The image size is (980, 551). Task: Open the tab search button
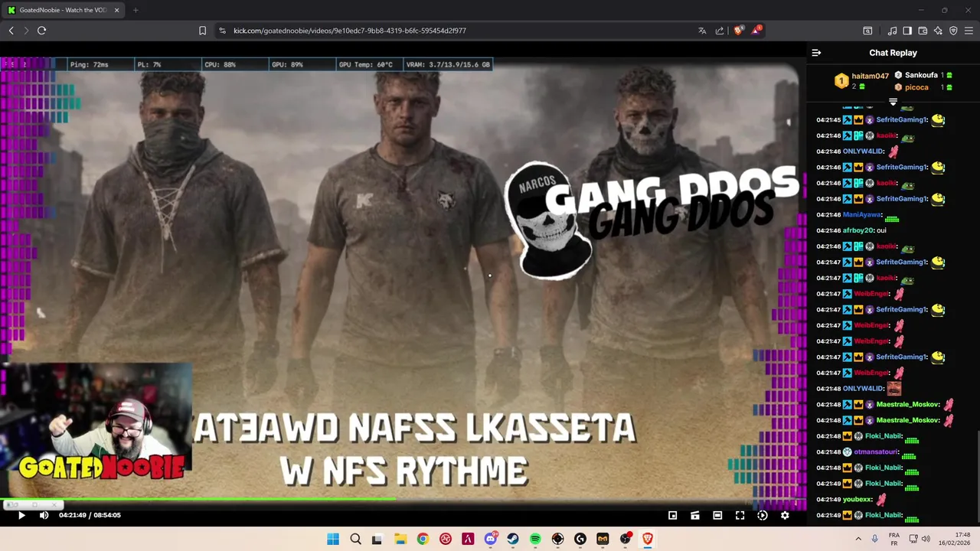(x=867, y=31)
